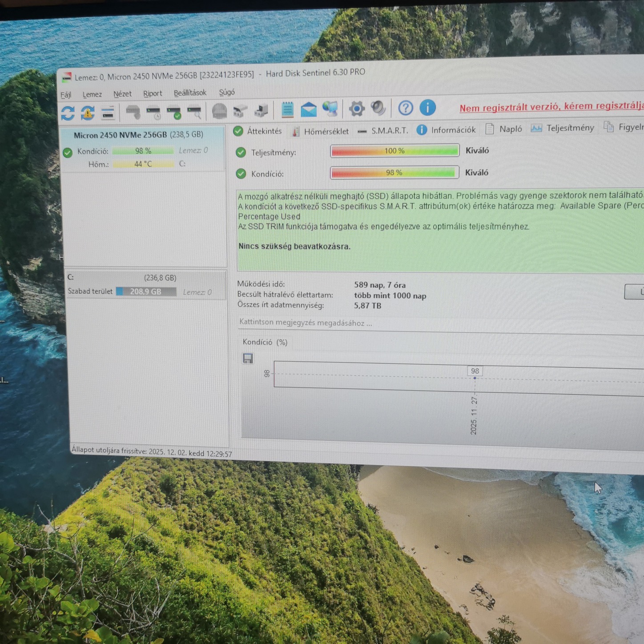Image resolution: width=644 pixels, height=644 pixels.
Task: Click the blue refresh arrows toolbar icon
Action: (68, 113)
